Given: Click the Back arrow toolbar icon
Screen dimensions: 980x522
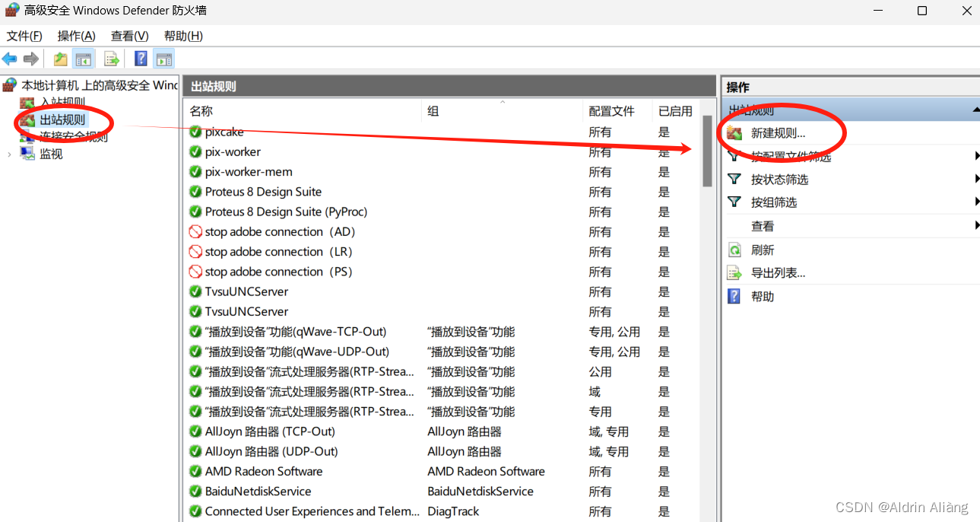Looking at the screenshot, I should tap(10, 59).
